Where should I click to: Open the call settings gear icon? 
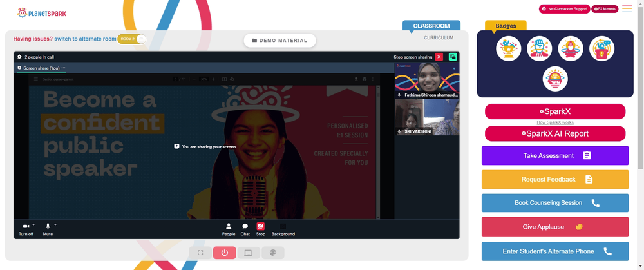[x=19, y=57]
